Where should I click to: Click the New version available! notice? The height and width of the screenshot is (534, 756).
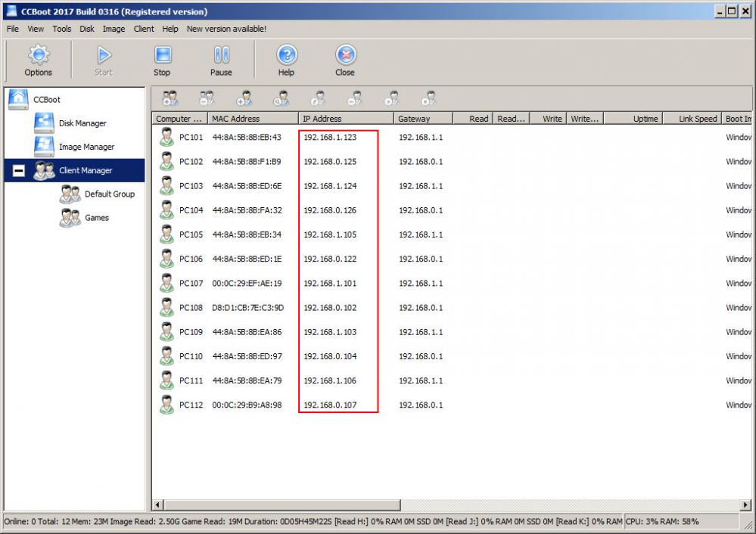226,29
